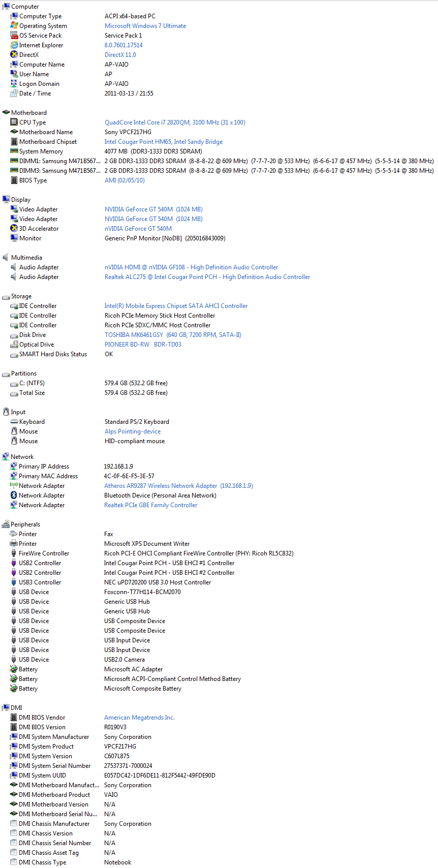Screen dimensions: 438x868
Task: Open the Microsoft Windows 7 Ultimate link
Action: pos(145,26)
